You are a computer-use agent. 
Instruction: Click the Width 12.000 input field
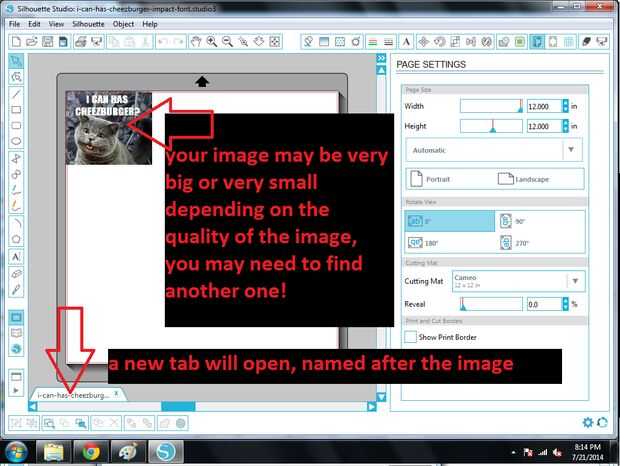point(544,106)
